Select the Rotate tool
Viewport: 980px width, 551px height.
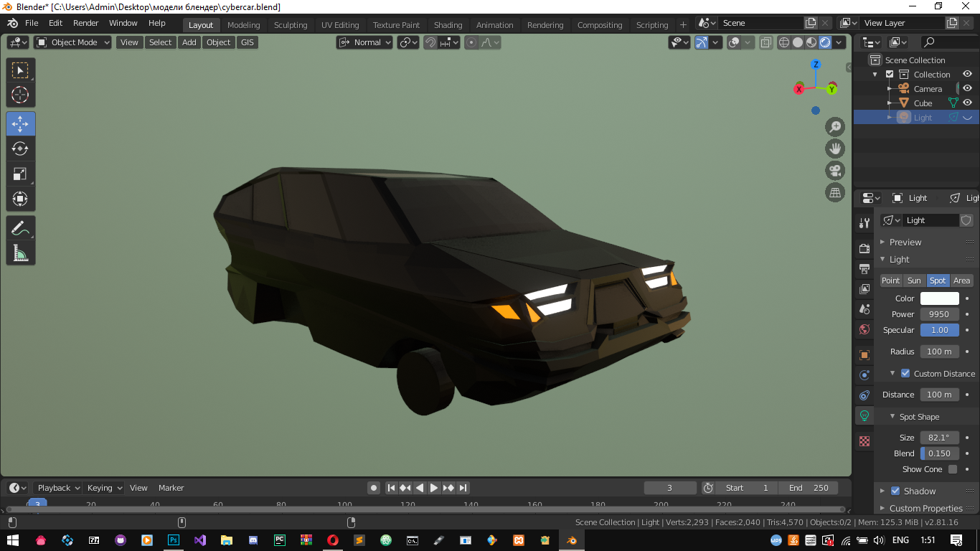20,149
